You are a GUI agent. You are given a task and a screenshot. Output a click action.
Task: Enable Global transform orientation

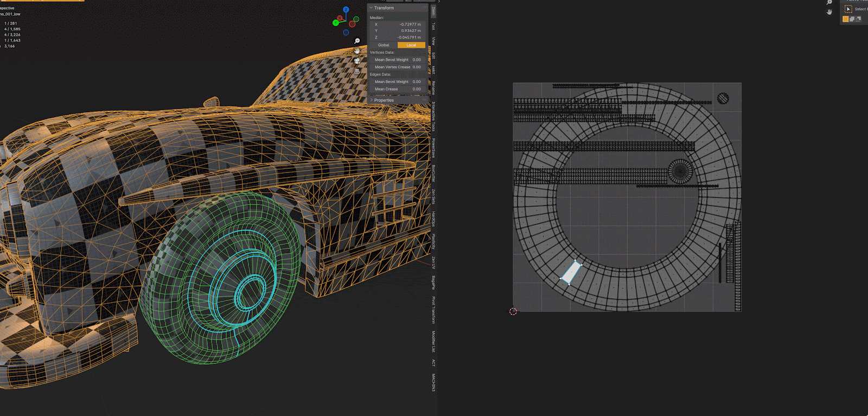[x=384, y=45]
